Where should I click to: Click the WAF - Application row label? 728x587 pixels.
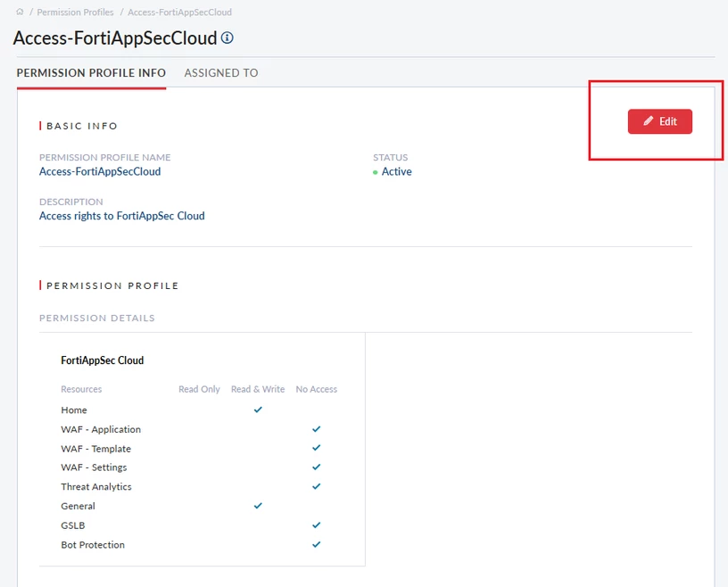point(101,430)
